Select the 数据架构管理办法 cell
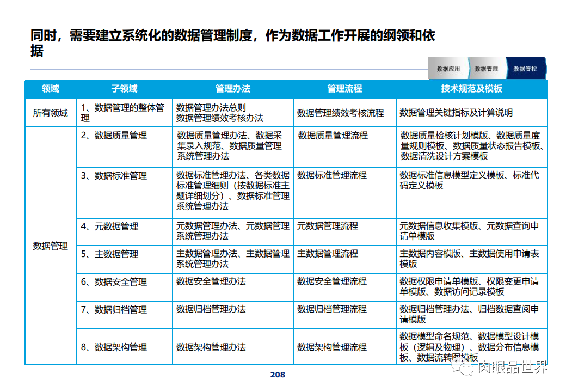 (233, 346)
